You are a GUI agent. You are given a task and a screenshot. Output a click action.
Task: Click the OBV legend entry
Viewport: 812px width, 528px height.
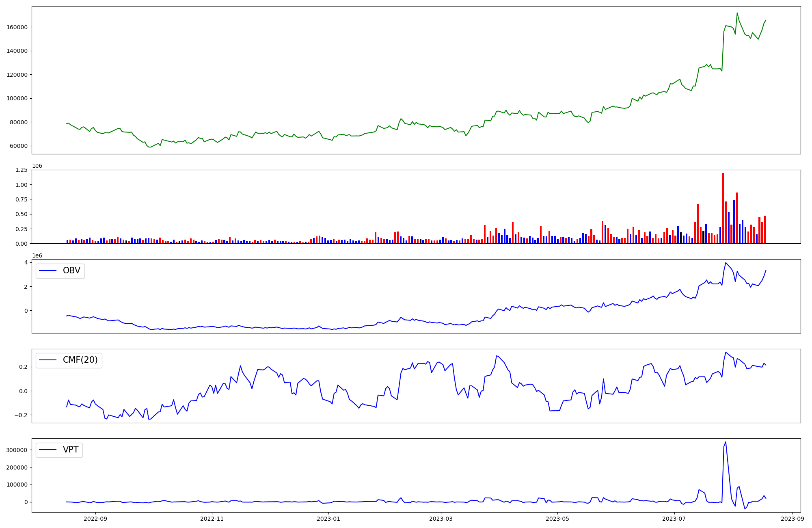point(60,270)
